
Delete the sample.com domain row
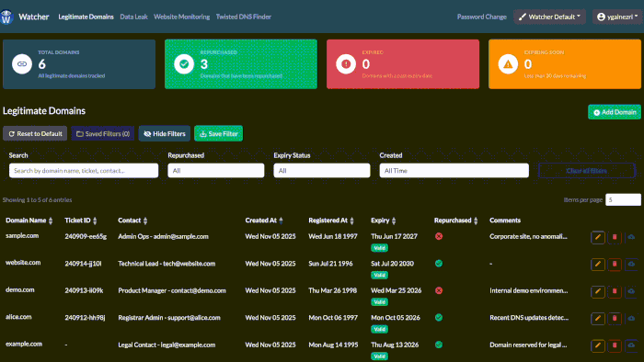click(615, 237)
